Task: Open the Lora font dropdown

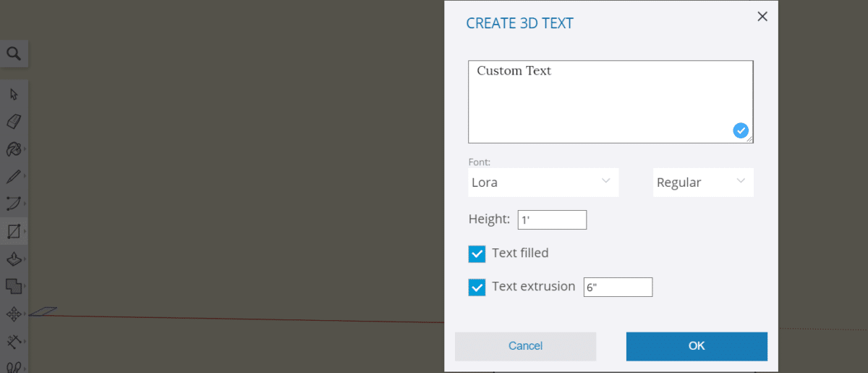Action: (543, 183)
